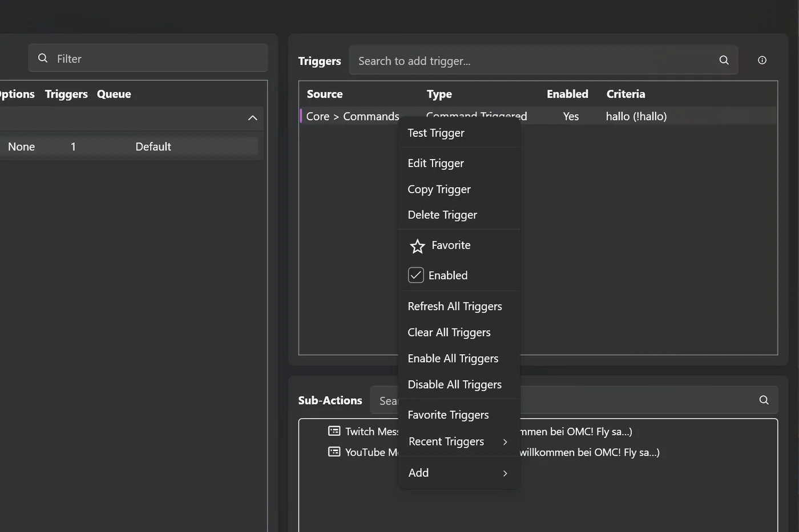Select Enable All Triggers
The image size is (799, 532).
459,359
